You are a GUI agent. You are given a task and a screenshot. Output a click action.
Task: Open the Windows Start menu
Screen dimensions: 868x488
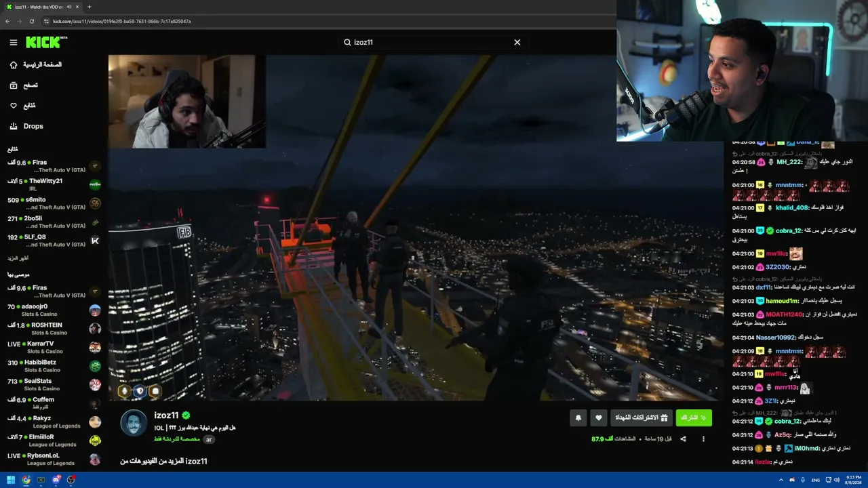[x=11, y=480]
